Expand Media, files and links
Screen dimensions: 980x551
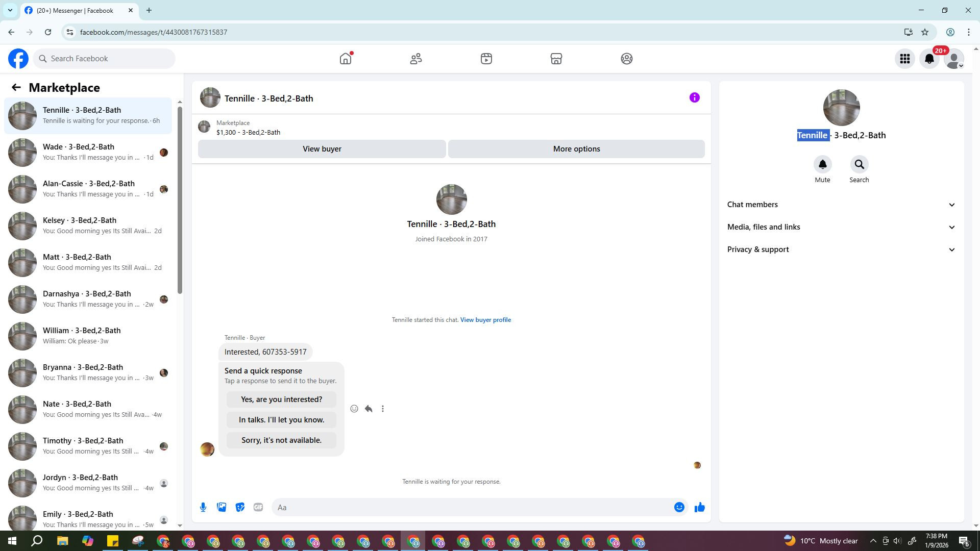pyautogui.click(x=841, y=227)
